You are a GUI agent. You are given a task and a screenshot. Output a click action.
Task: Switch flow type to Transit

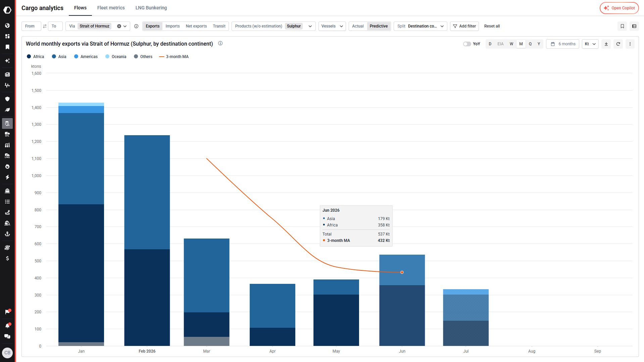coord(219,26)
